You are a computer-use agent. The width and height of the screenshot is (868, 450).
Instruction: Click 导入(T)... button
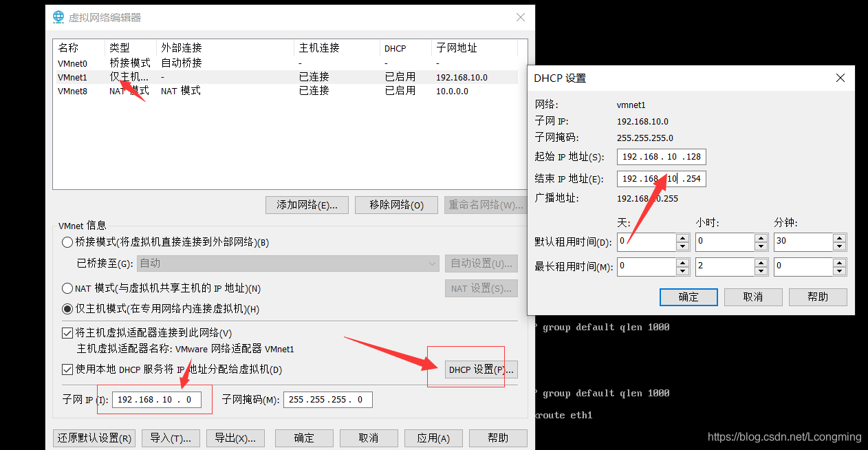[171, 438]
